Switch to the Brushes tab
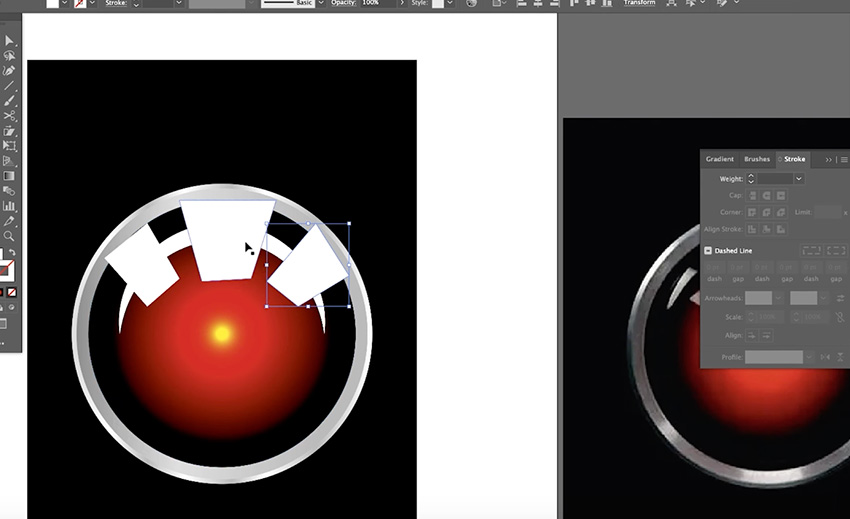 click(757, 159)
